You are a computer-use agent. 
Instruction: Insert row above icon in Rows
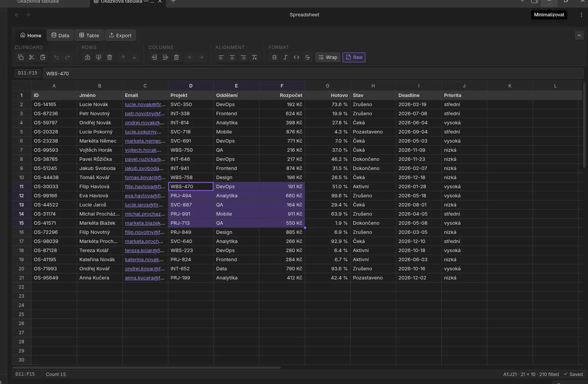click(87, 57)
